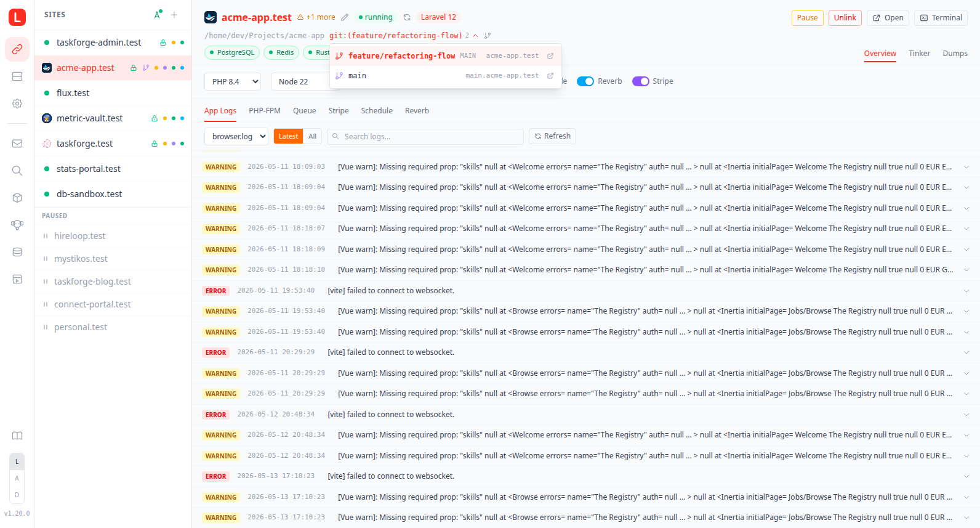Toggle the Reverb switch
The width and height of the screenshot is (980, 528).
click(x=585, y=81)
